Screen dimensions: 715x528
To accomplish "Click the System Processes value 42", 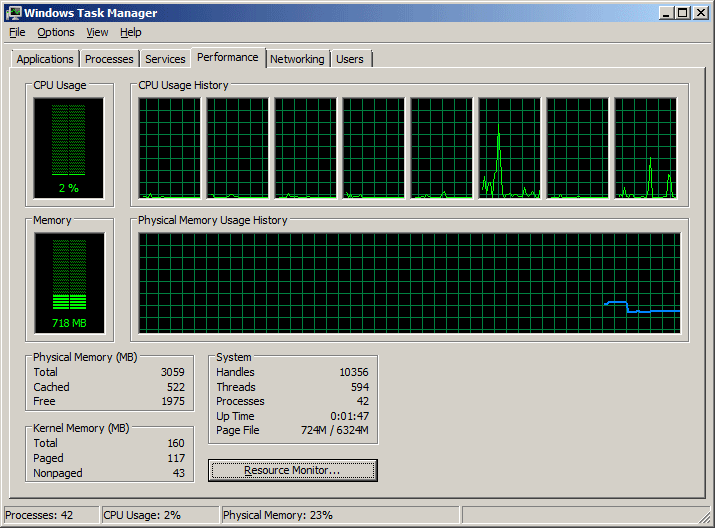I will click(363, 401).
